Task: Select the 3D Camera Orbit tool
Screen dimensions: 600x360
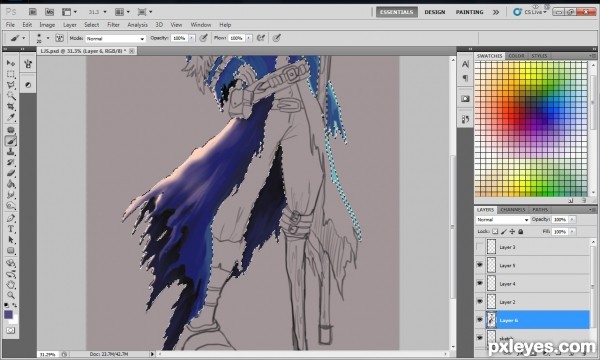Action: pos(11,274)
